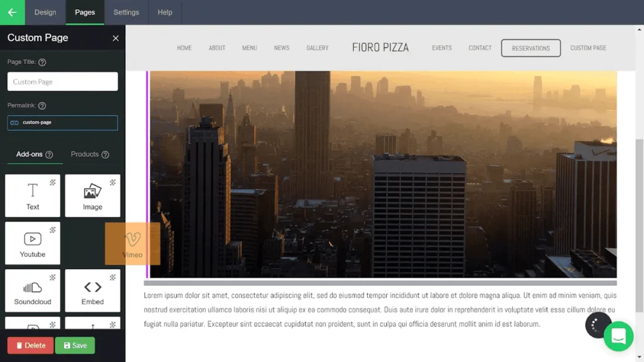
Task: Click the Reservations button in site navigation
Action: click(x=531, y=48)
